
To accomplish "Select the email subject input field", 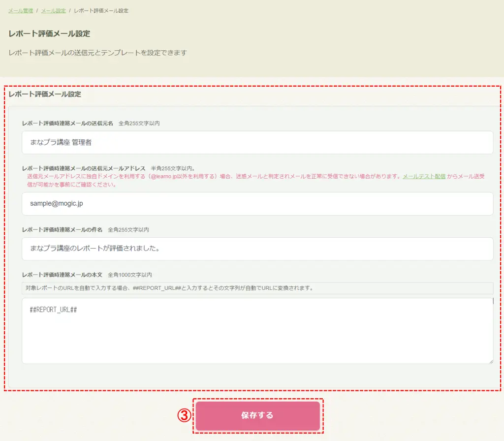I will point(257,249).
